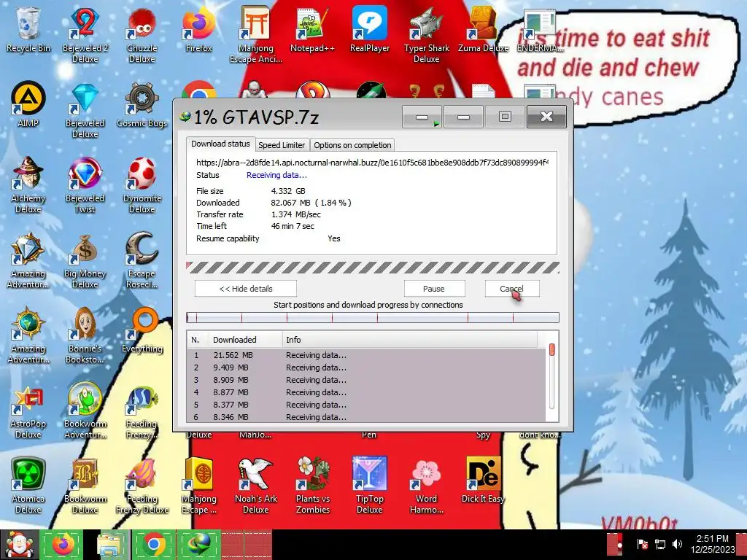Open Everything search desktop icon

click(142, 331)
